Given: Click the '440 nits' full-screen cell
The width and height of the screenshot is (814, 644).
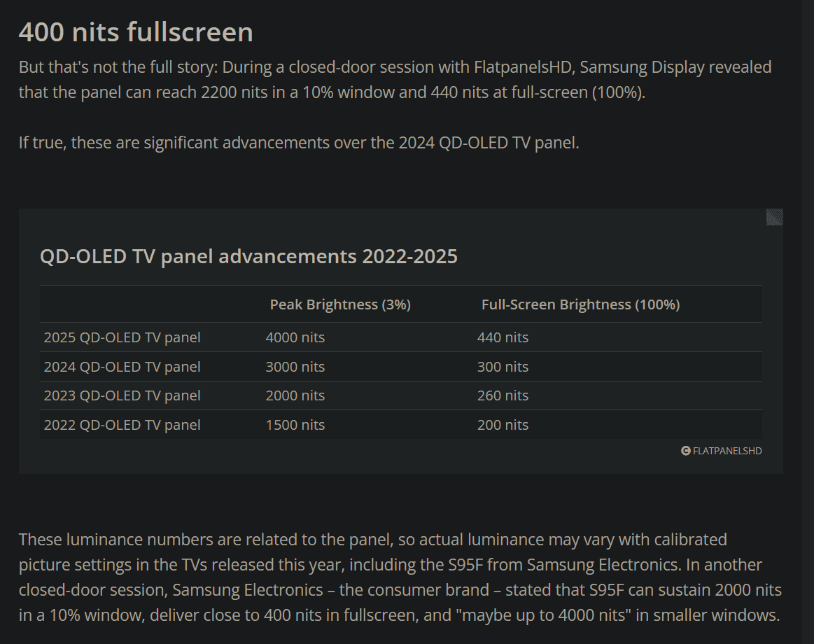Looking at the screenshot, I should (503, 337).
